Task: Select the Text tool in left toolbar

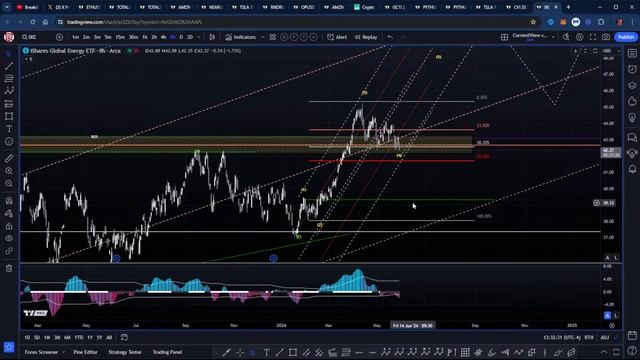Action: click(x=9, y=129)
